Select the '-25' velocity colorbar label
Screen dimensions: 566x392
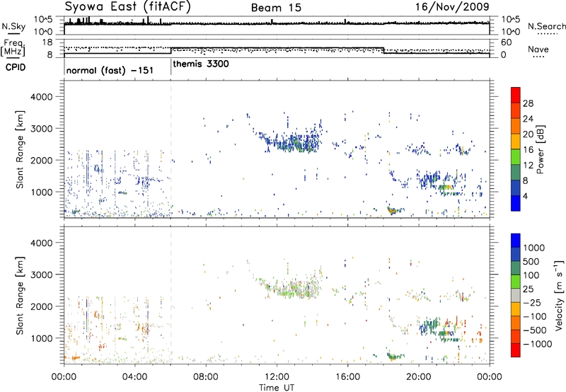pyautogui.click(x=533, y=302)
